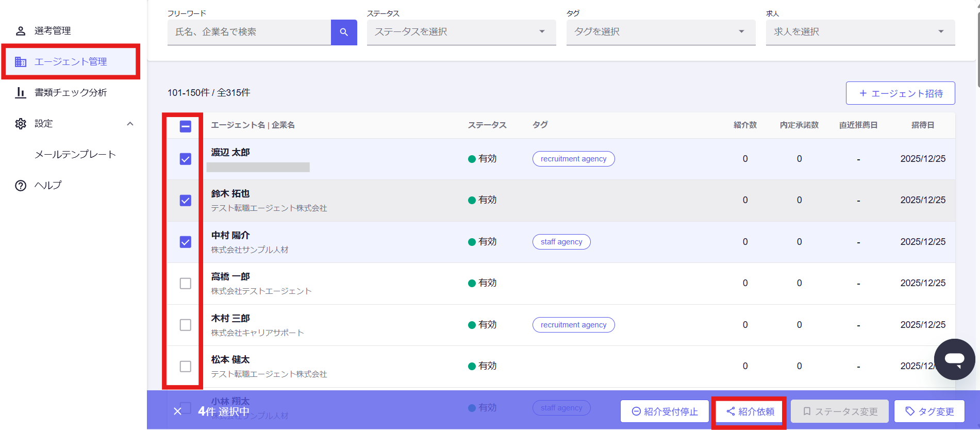Screen dimensions: 980x430
Task: Open the 求人を選択 dropdown
Action: pos(860,32)
